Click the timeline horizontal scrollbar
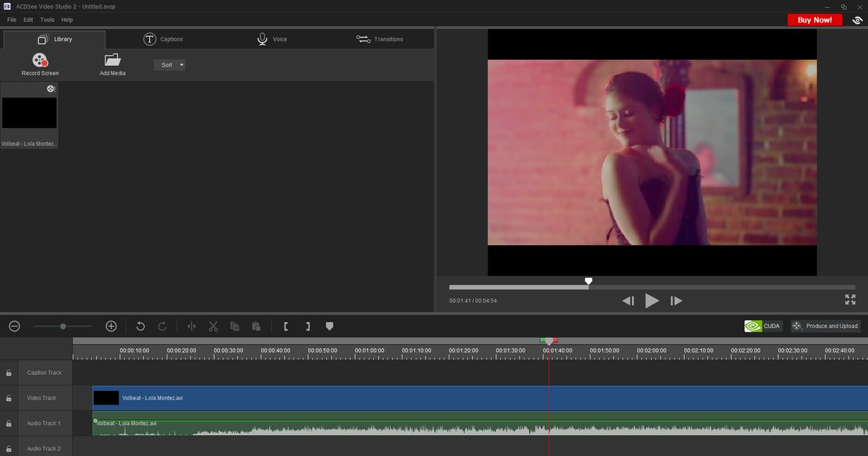This screenshot has width=868, height=456. (470, 341)
